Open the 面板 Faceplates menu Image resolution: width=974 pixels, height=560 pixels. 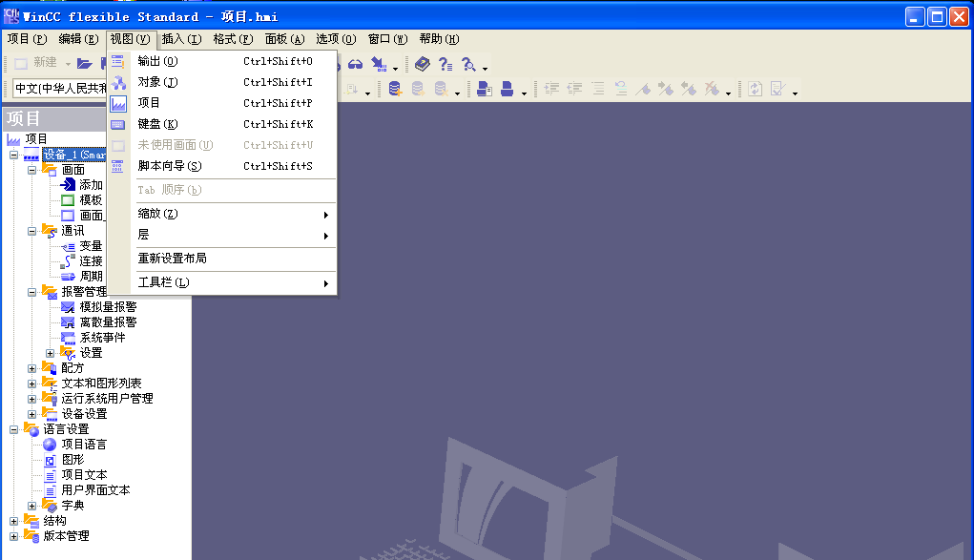click(284, 39)
